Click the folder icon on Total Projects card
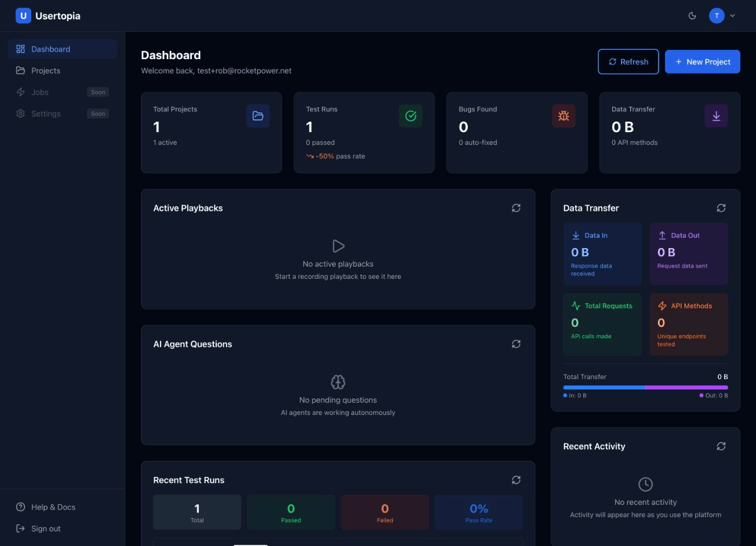The image size is (756, 546). point(257,116)
